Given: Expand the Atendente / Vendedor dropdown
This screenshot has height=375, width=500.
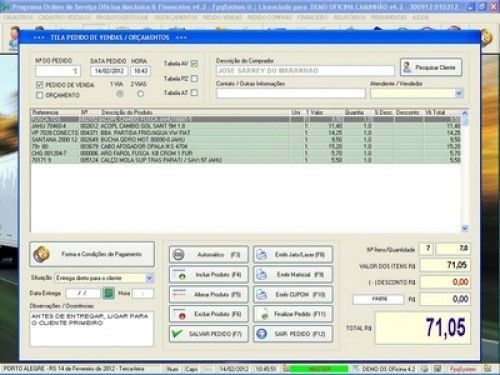Looking at the screenshot, I should tap(459, 93).
